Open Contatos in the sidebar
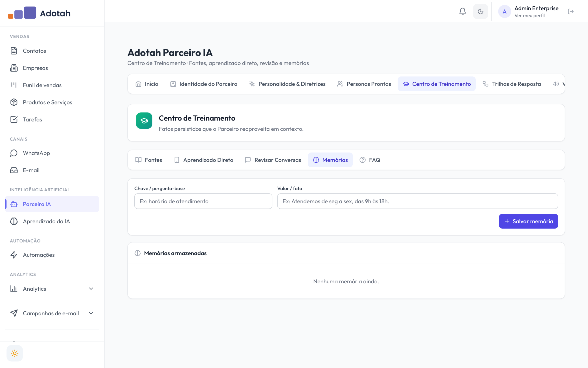Screen dimensions: 588x368 point(52,51)
